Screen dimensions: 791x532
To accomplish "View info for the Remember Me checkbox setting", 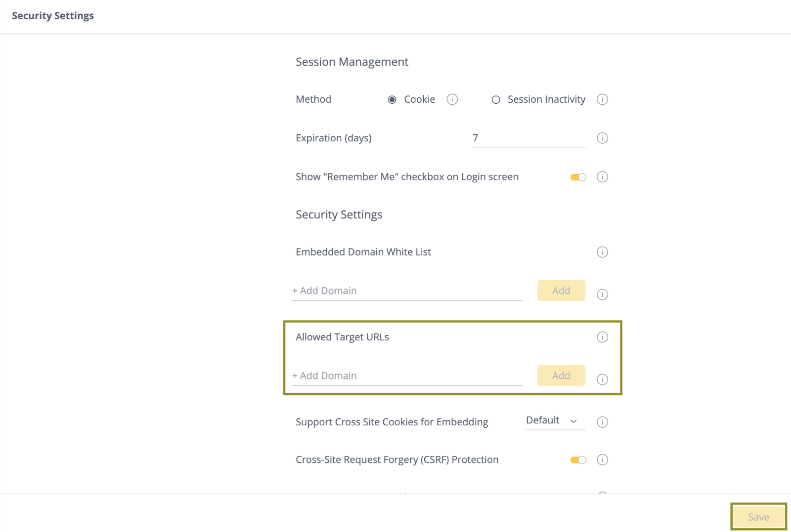I will tap(602, 177).
